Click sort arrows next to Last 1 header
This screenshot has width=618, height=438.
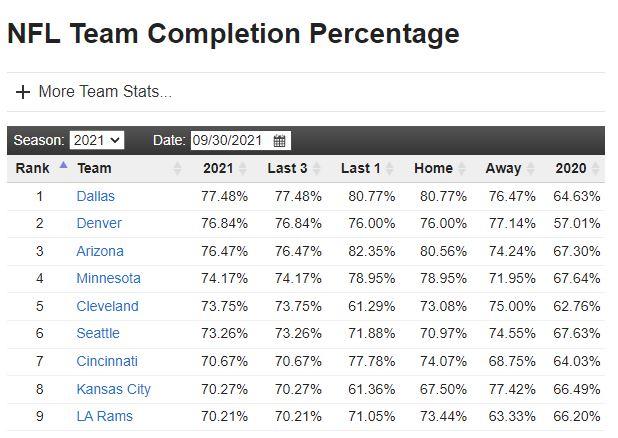(x=390, y=169)
